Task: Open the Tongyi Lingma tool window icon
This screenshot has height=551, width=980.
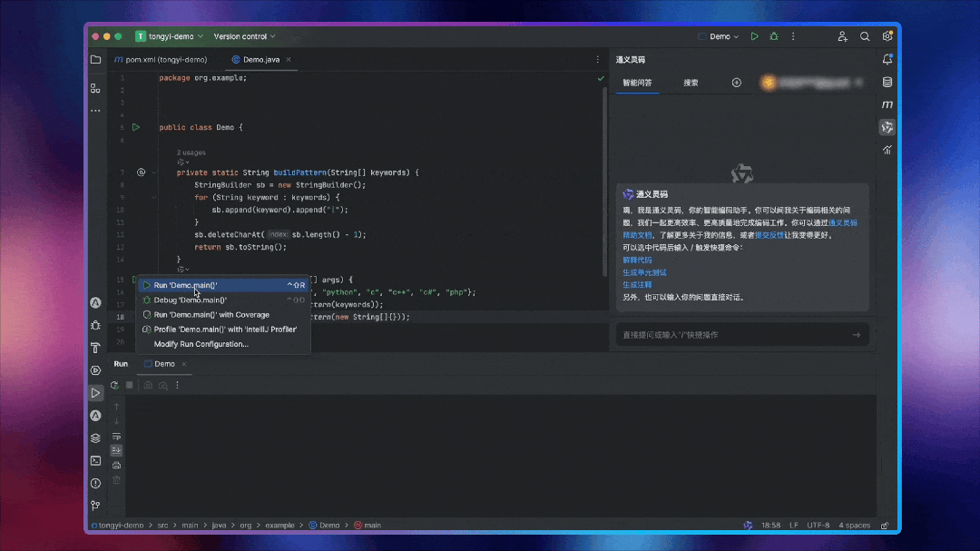Action: (887, 127)
